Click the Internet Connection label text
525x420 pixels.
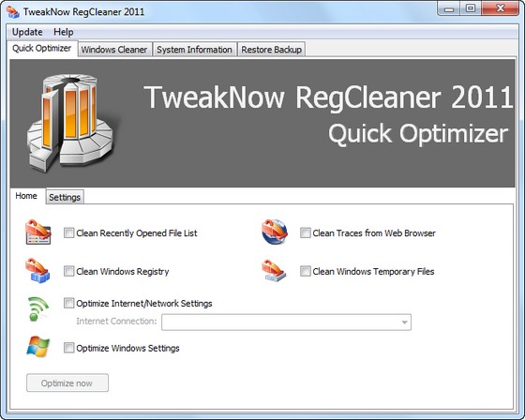[116, 322]
